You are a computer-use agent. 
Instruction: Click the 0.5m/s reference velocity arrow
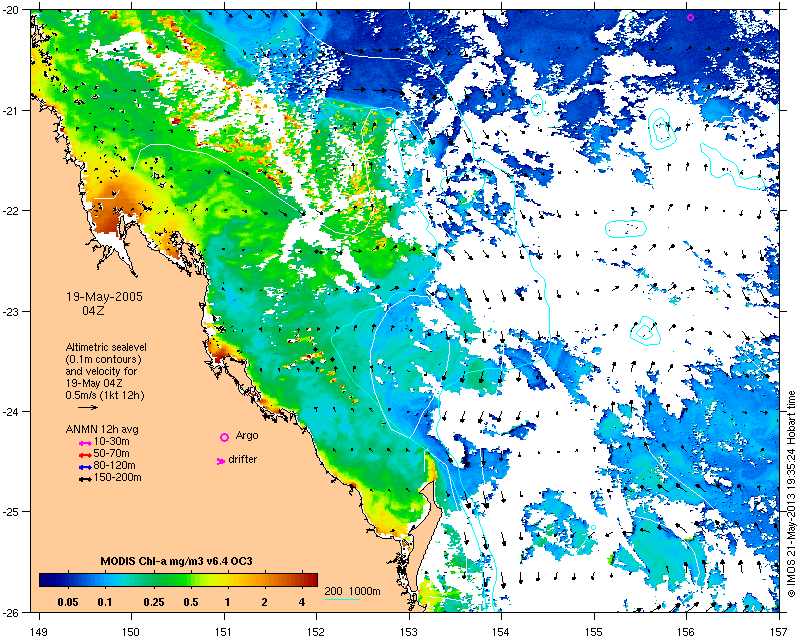coord(88,407)
